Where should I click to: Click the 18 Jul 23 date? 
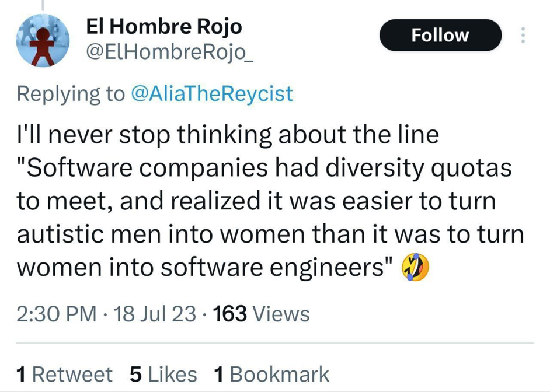156,314
